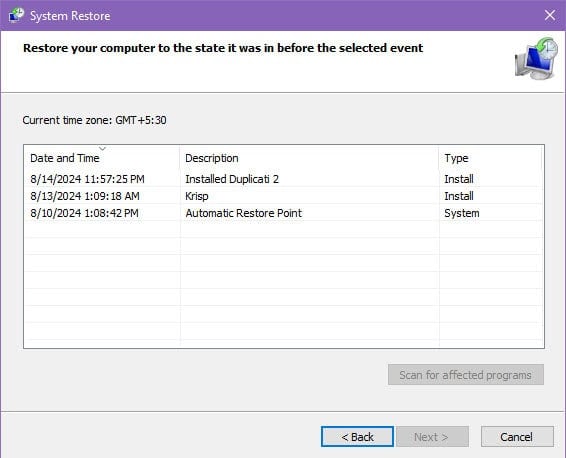Click the Next button
Viewport: 566px width, 458px height.
pyautogui.click(x=432, y=437)
